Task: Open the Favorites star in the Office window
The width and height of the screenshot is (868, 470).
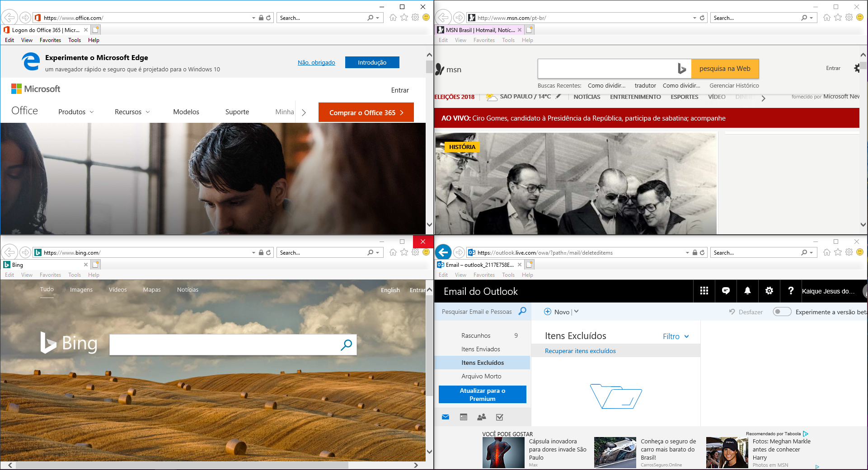Action: click(404, 18)
